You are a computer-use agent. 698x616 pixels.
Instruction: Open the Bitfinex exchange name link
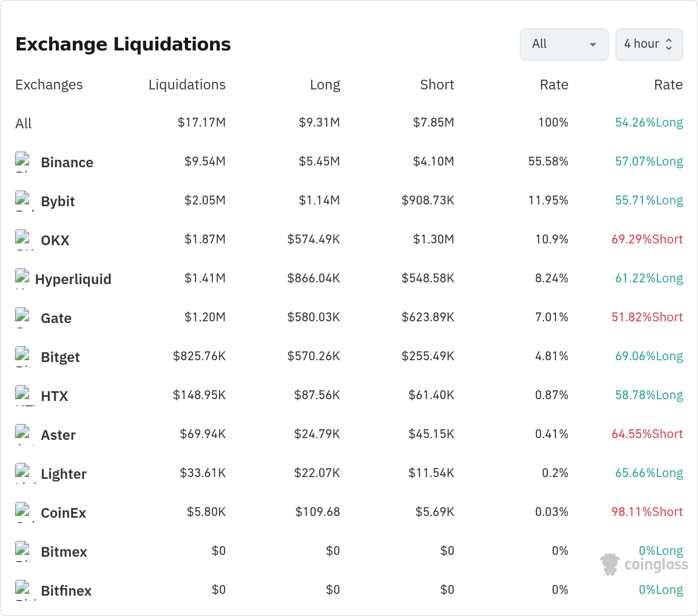[x=66, y=591]
